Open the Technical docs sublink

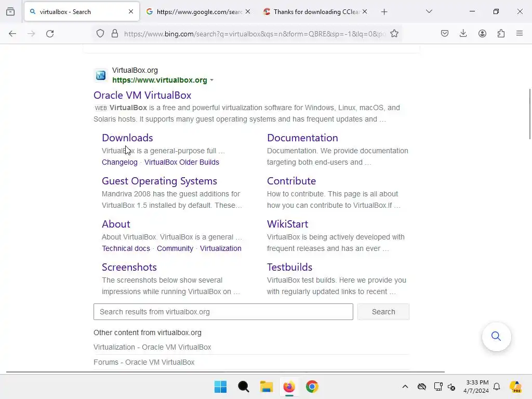click(126, 248)
